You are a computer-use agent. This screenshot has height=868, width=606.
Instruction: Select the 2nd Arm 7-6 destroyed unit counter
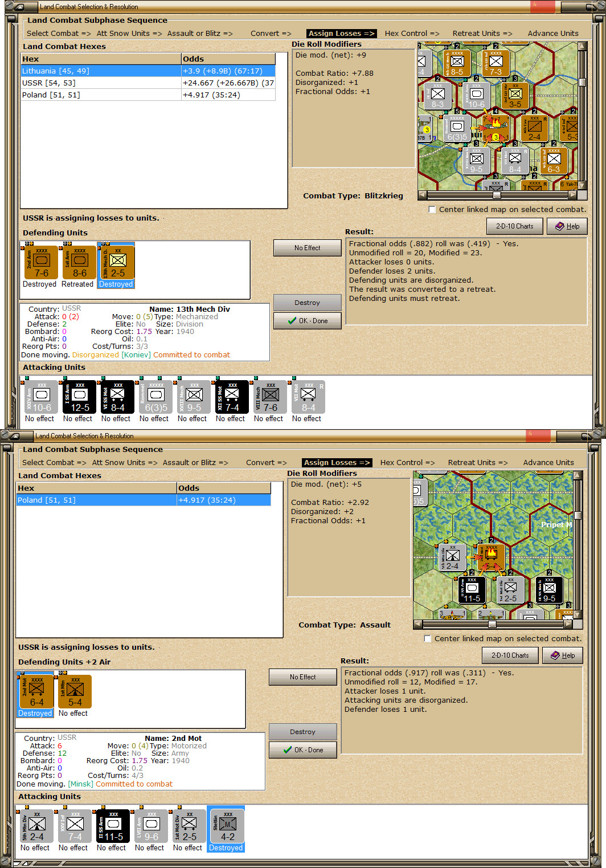point(40,262)
